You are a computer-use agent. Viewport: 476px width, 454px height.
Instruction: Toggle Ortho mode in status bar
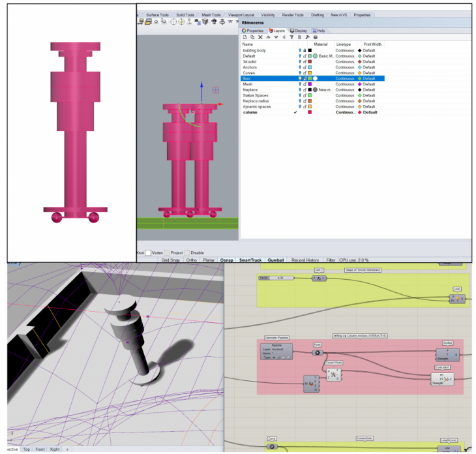pos(191,260)
